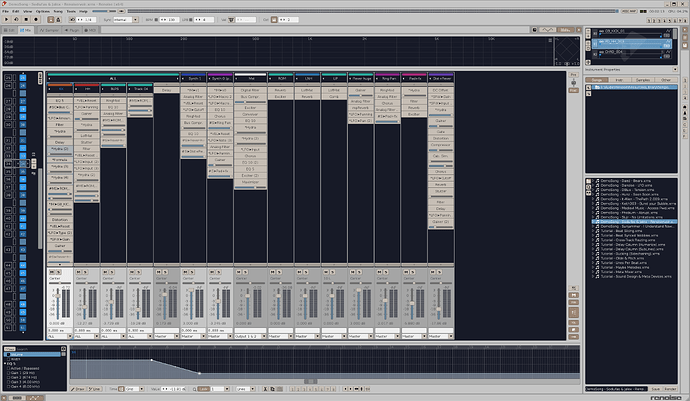Click the Time grid snap icon

[121, 389]
